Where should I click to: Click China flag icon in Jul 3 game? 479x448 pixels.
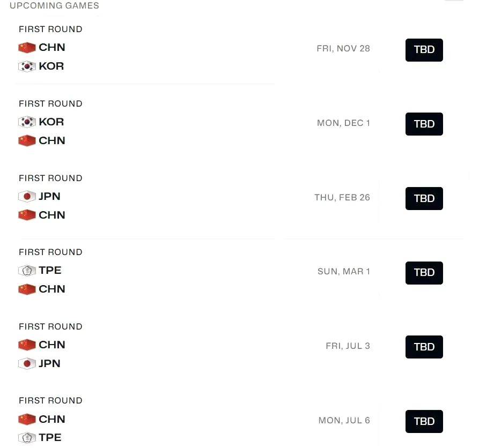(27, 345)
